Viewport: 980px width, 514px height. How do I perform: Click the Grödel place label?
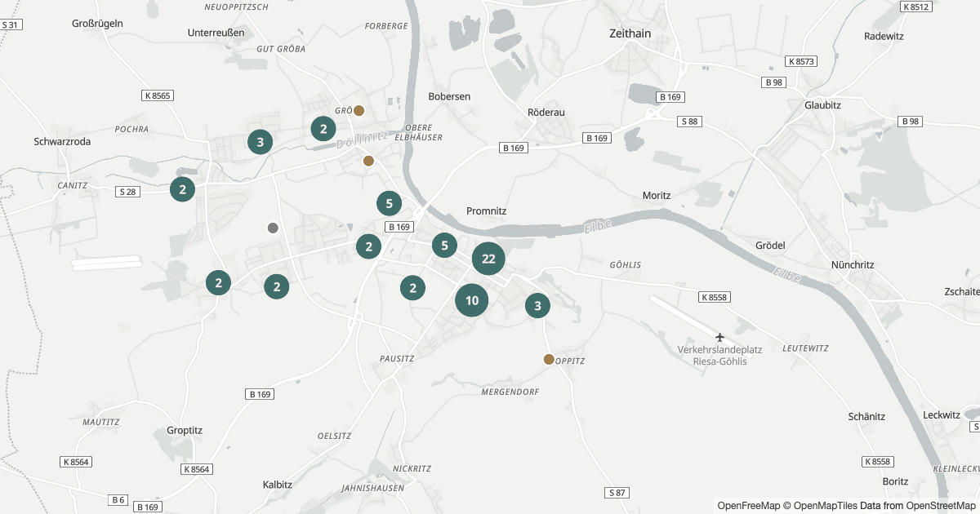pos(770,246)
